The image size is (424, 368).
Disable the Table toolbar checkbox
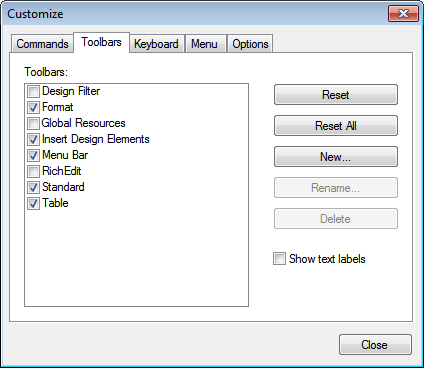click(33, 203)
